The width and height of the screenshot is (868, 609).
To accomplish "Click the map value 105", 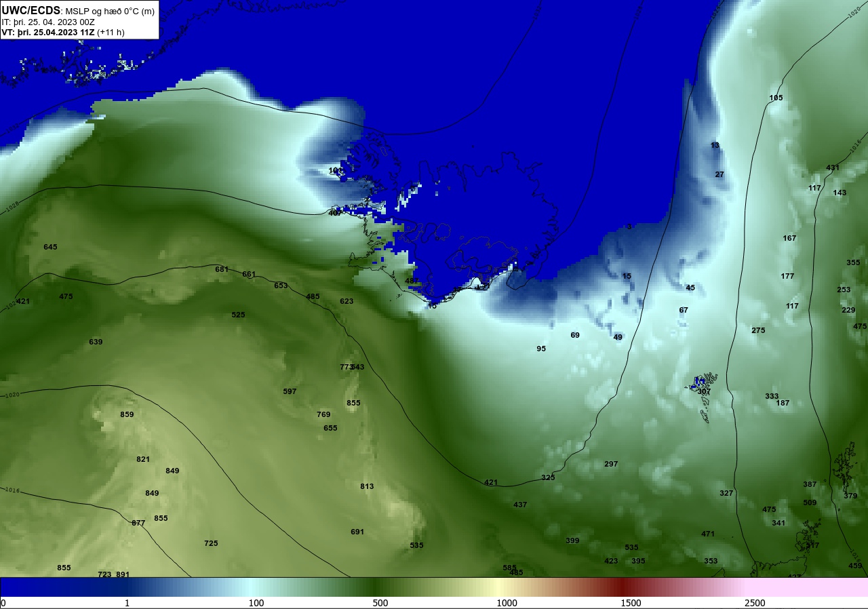I will [x=776, y=98].
